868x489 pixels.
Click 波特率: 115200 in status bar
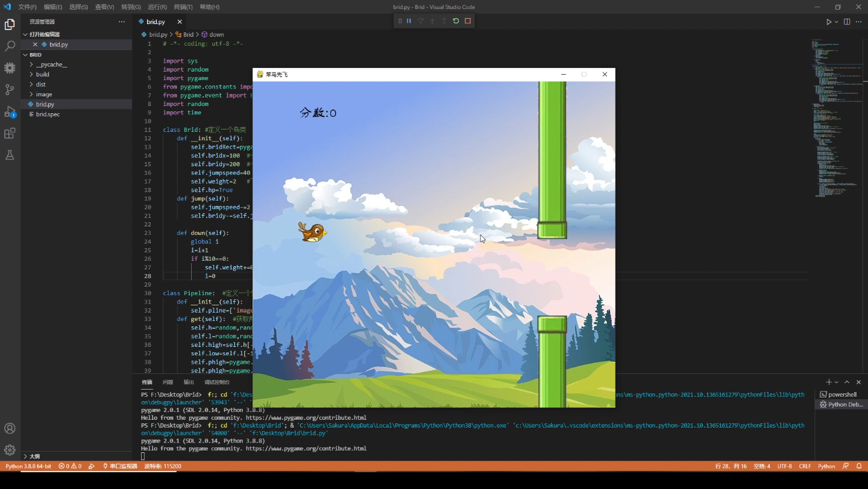(x=163, y=466)
